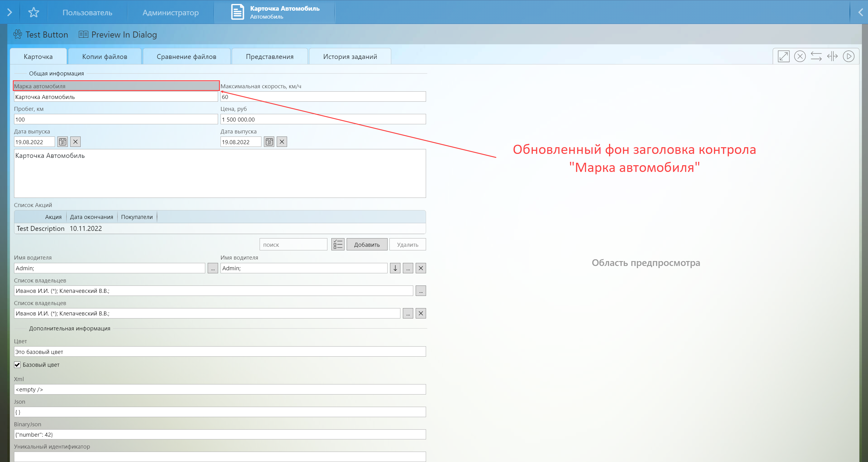Close the preview area with the circle X icon
Screen dimensions: 868x462
tap(800, 56)
